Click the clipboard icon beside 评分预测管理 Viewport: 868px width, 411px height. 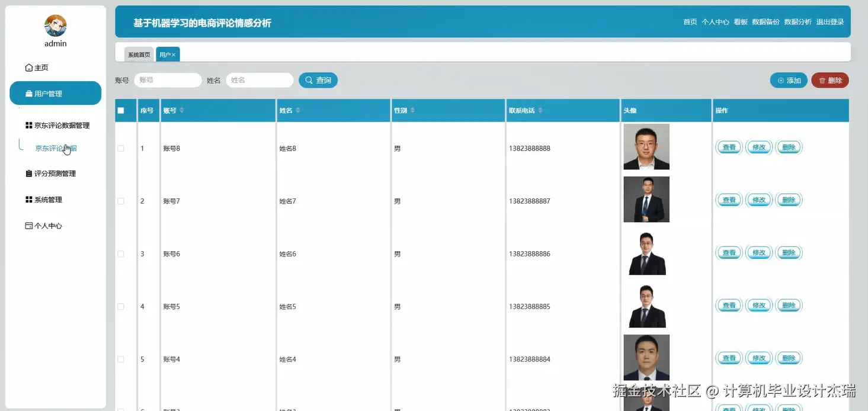(x=28, y=174)
